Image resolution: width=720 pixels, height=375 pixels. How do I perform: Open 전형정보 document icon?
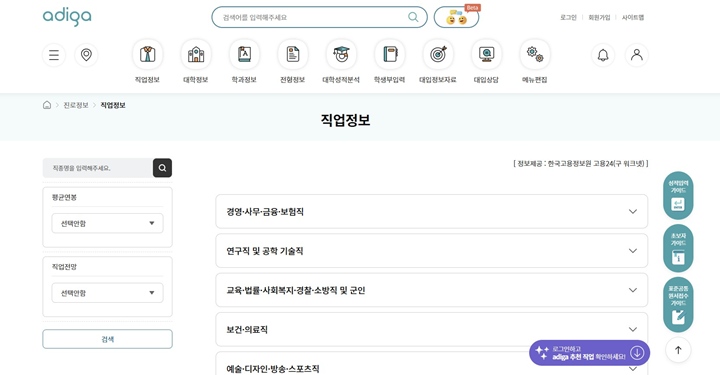point(293,54)
